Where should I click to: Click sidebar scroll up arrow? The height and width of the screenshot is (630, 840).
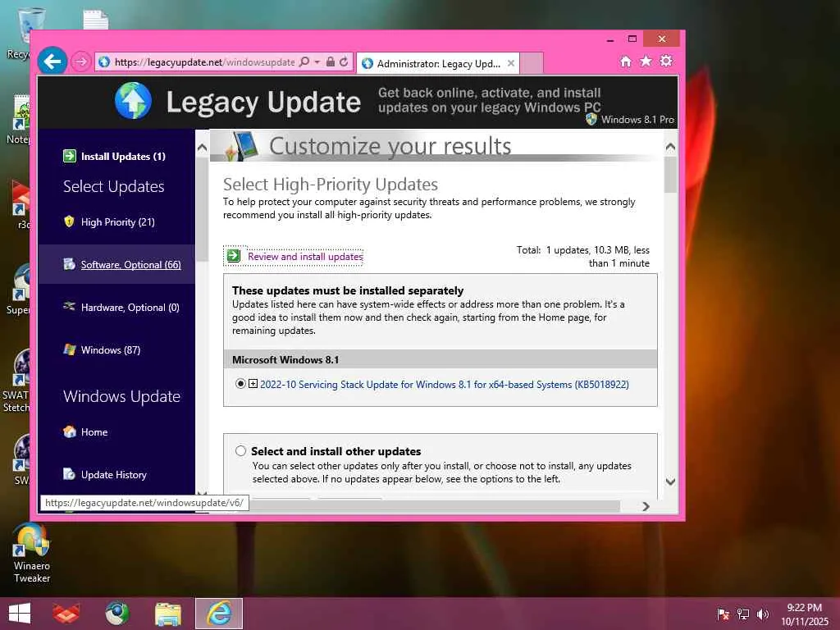coord(202,148)
